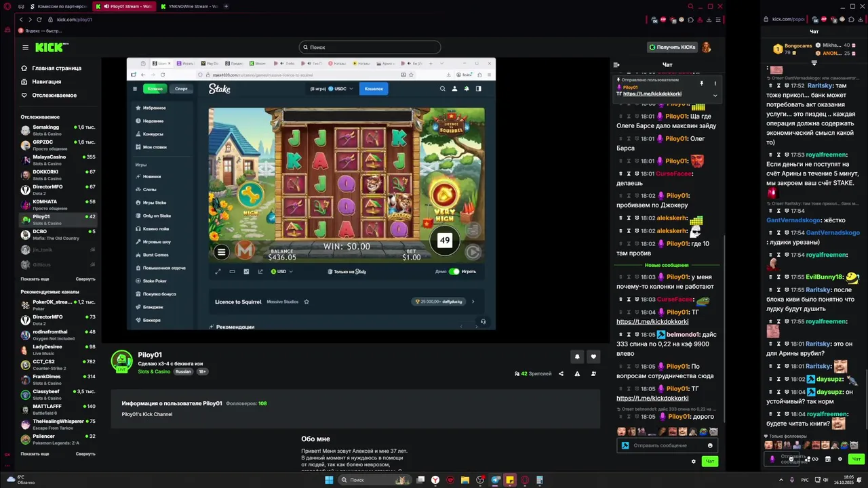Click the Slots & Casino category link under Piloy01
The height and width of the screenshot is (488, 868).
(154, 371)
